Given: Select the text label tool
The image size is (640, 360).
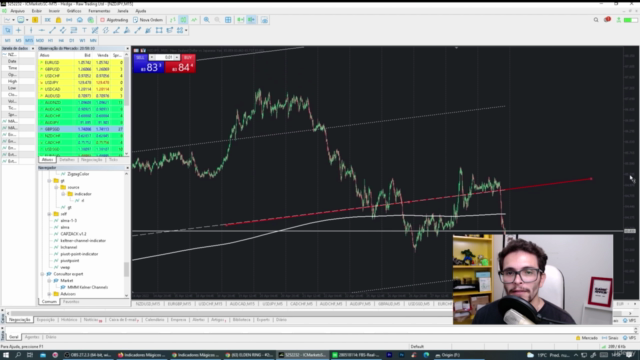Looking at the screenshot, I should (x=84, y=30).
